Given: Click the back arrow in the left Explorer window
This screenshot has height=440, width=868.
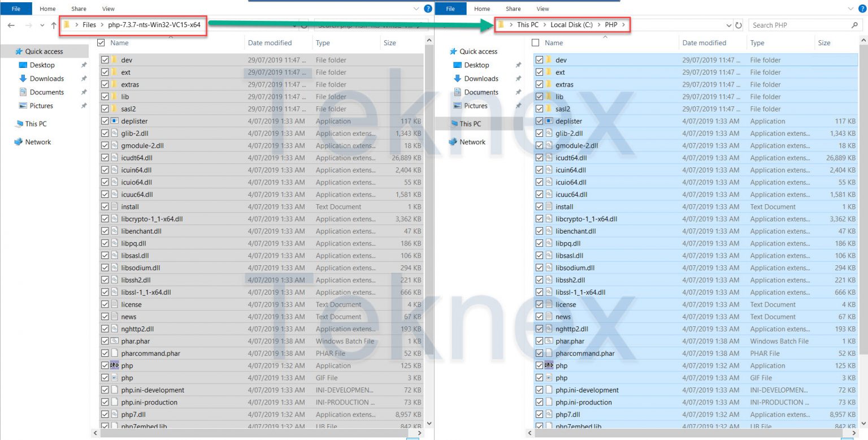Looking at the screenshot, I should click(11, 25).
